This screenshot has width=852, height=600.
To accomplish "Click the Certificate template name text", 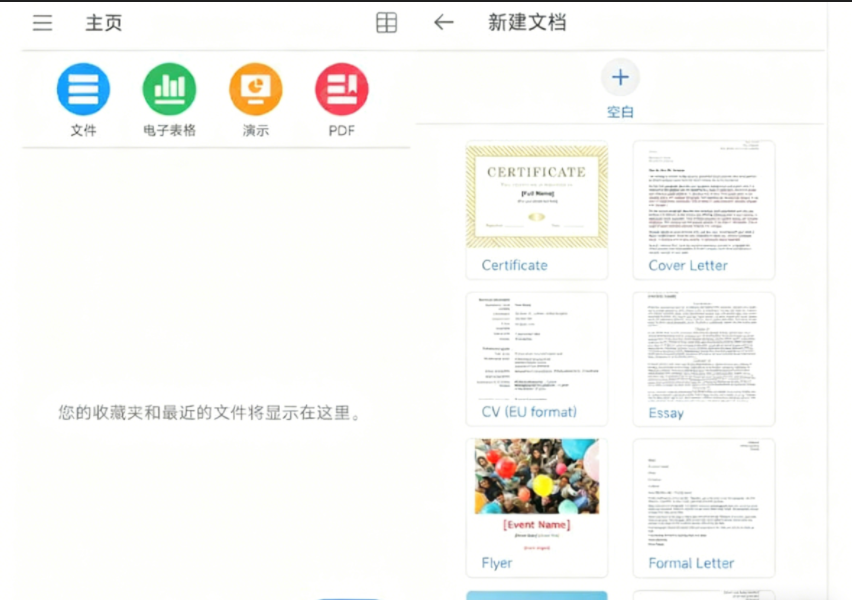I will click(x=513, y=265).
